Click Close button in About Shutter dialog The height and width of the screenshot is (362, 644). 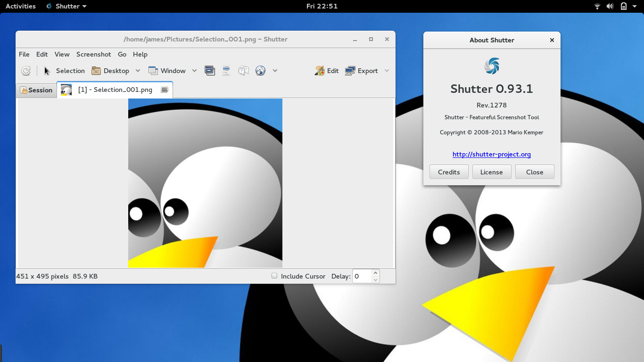[x=535, y=172]
